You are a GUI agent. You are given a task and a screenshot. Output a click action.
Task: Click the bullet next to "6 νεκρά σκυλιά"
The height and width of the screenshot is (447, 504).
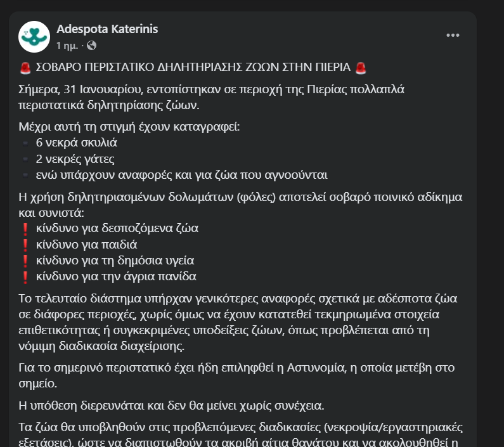pos(25,143)
